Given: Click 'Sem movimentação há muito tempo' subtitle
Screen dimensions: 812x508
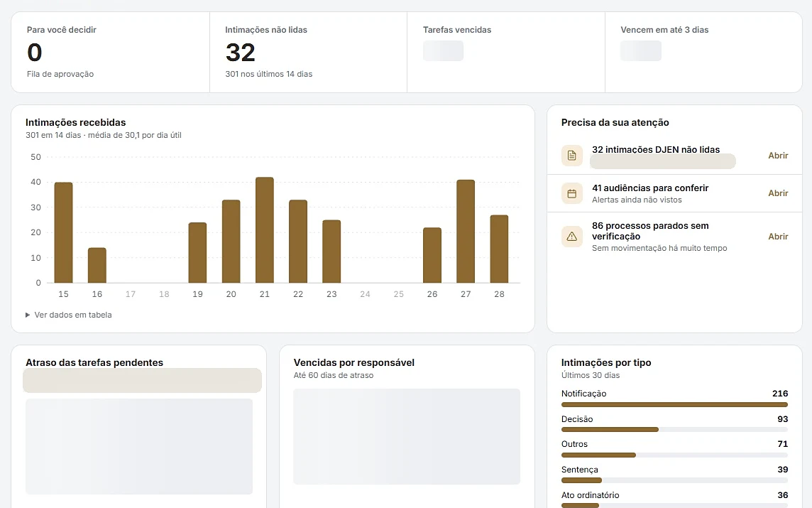Looking at the screenshot, I should click(660, 248).
